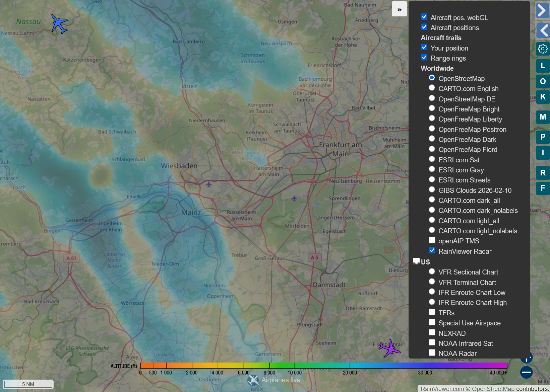Screen dimensions: 550x392
Task: Click the K sidebar button
Action: pos(543,97)
